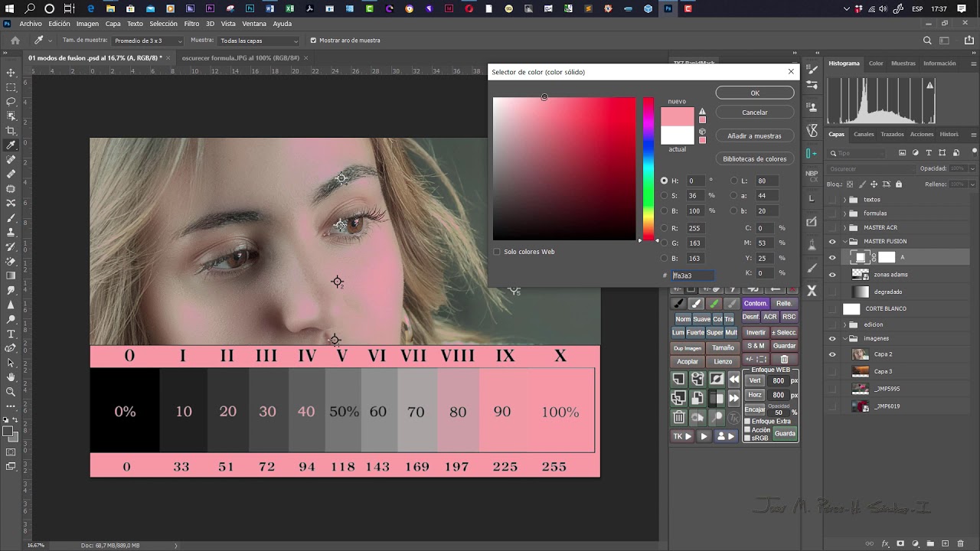Open the Muestra Todas las capas dropdown
Screen dimensions: 980x551
click(259, 41)
